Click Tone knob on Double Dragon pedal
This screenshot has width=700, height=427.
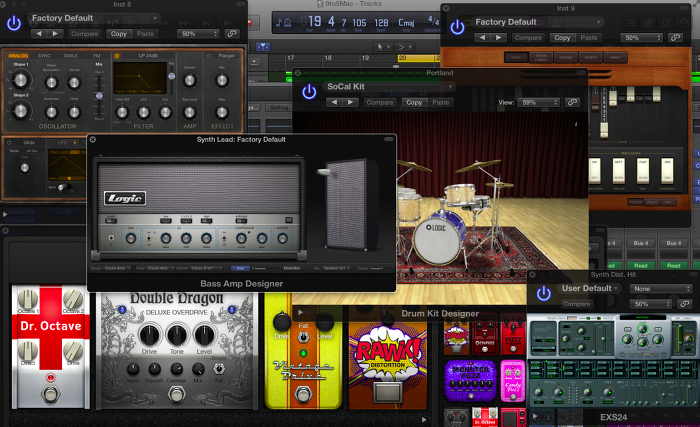coord(177,335)
